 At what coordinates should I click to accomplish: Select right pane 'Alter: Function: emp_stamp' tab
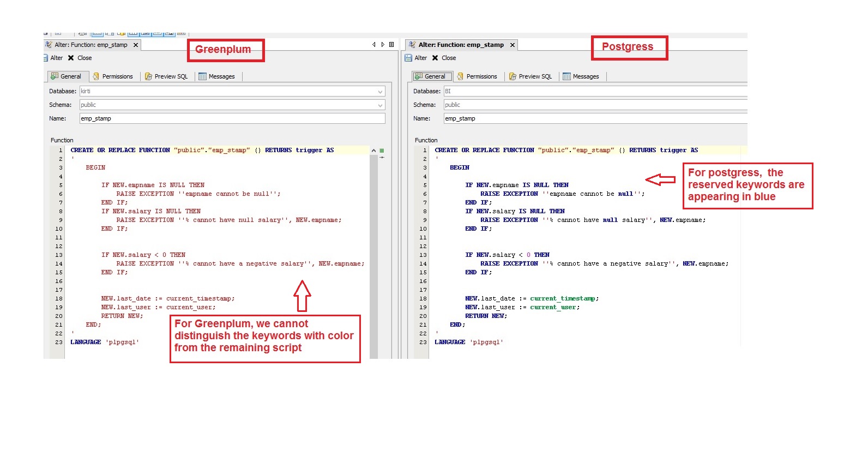point(461,45)
